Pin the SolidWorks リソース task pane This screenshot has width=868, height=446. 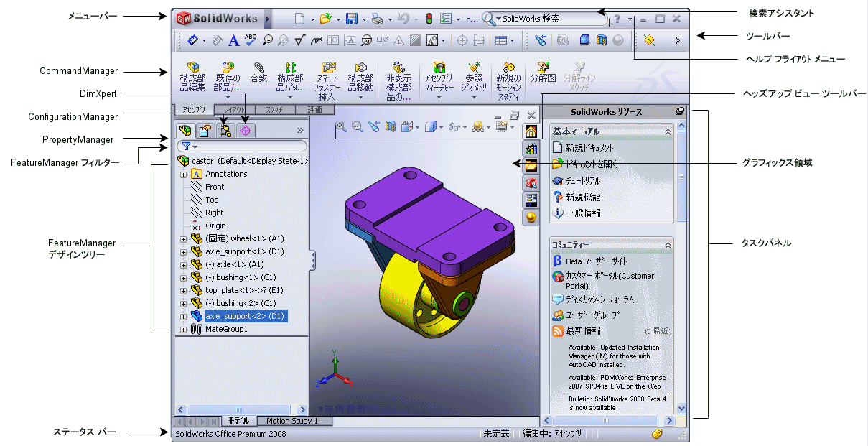coord(679,111)
